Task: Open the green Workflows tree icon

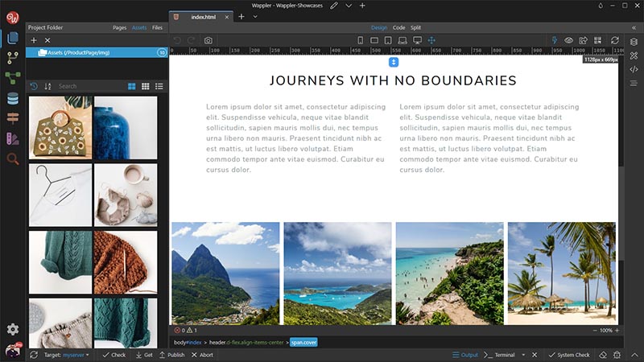Action: tap(13, 78)
